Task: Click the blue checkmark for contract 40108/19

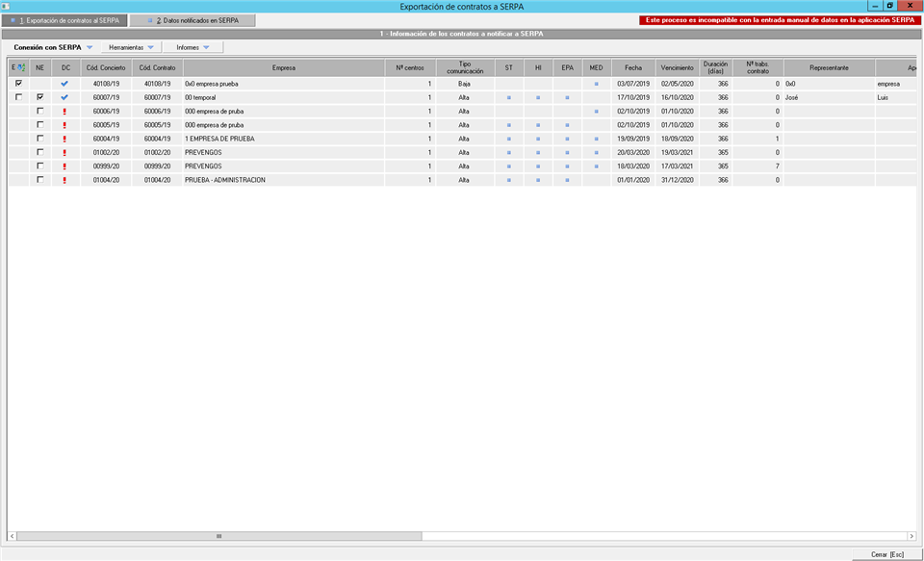Action: 64,84
